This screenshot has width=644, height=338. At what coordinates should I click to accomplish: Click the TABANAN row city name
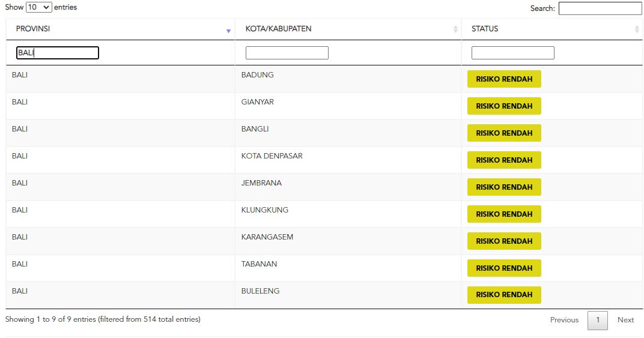pyautogui.click(x=259, y=264)
